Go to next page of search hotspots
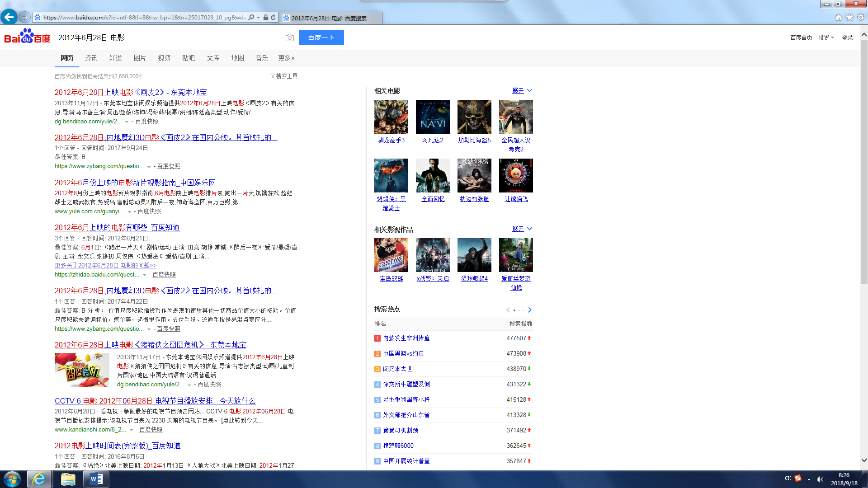Viewport: 868px width, 488px height. (x=530, y=310)
